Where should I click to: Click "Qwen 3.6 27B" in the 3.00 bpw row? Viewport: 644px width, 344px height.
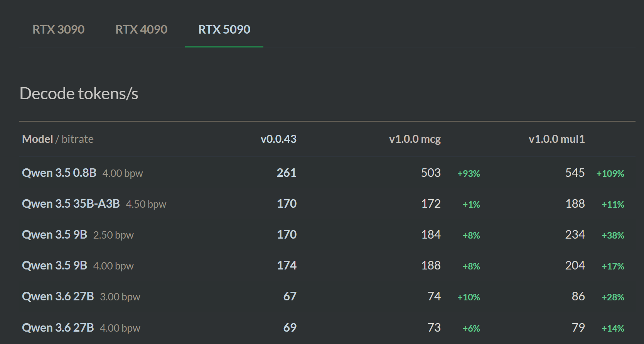coord(58,297)
